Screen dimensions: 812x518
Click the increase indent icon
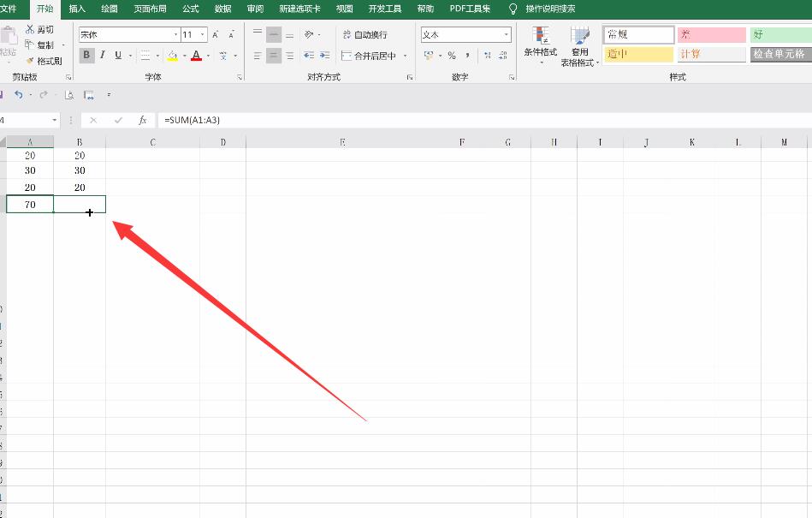pyautogui.click(x=324, y=56)
